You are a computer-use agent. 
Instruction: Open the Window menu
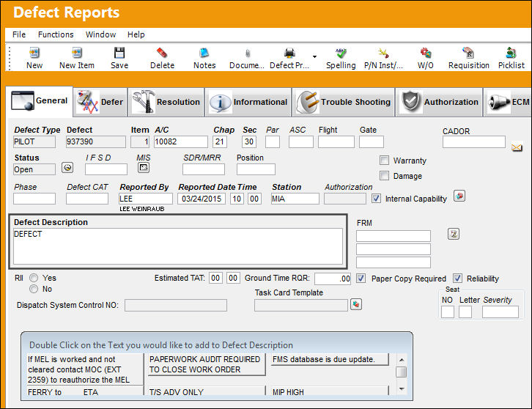[x=101, y=34]
